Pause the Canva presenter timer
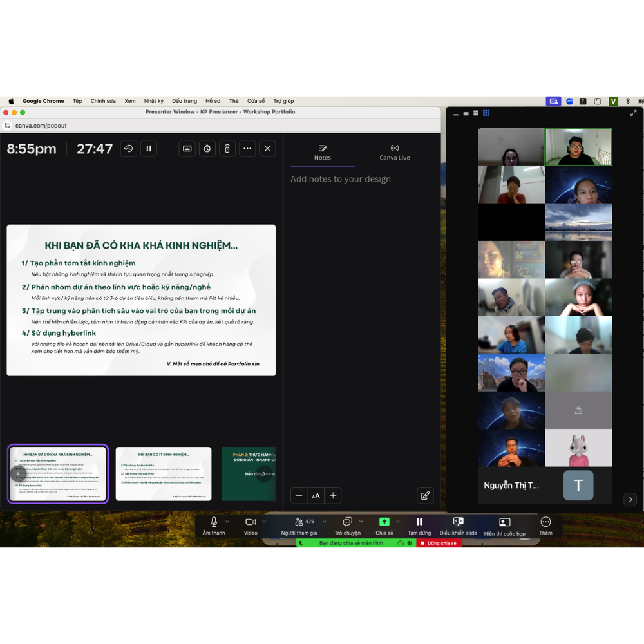 coord(149,149)
